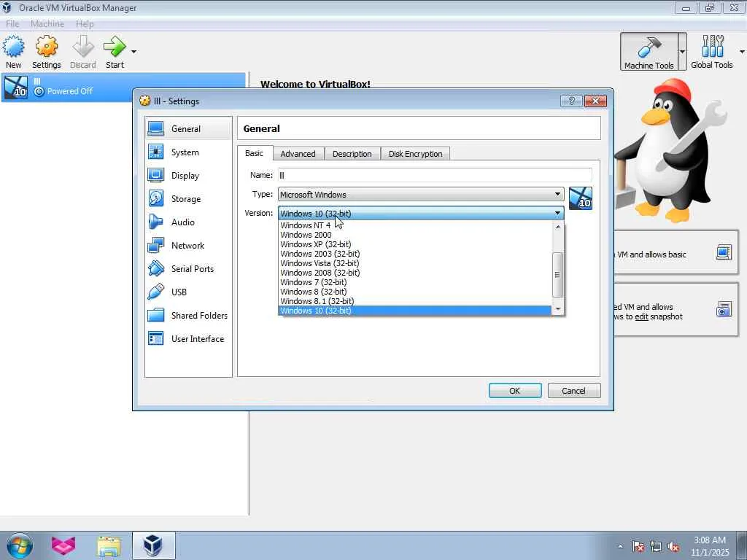
Task: Open the Audio settings category
Action: (188, 222)
